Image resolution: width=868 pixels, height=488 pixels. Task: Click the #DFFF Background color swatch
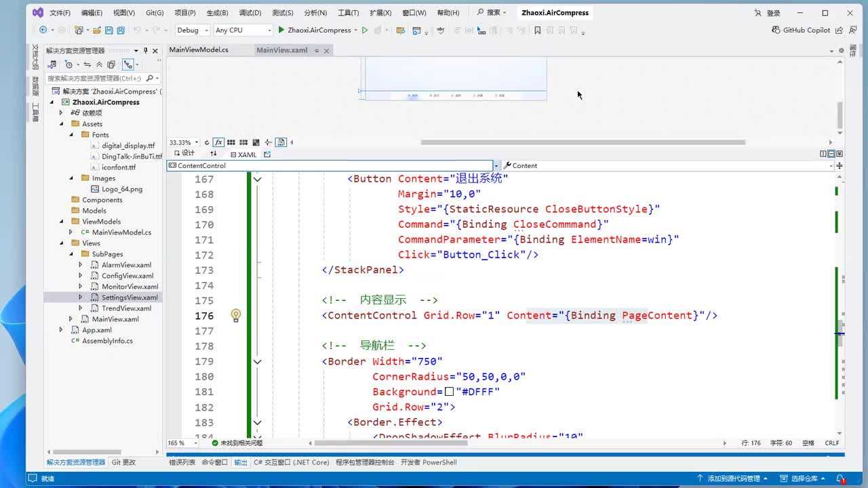pyautogui.click(x=449, y=392)
